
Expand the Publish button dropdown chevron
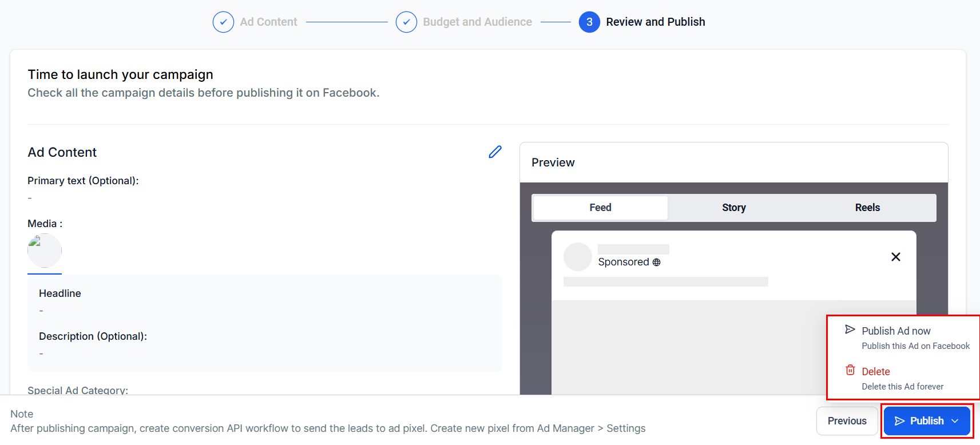tap(955, 421)
